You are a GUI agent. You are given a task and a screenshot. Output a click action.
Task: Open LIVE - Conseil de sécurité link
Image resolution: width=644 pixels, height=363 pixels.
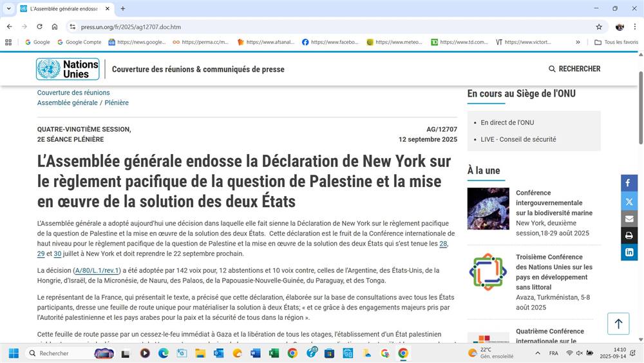[x=518, y=139]
